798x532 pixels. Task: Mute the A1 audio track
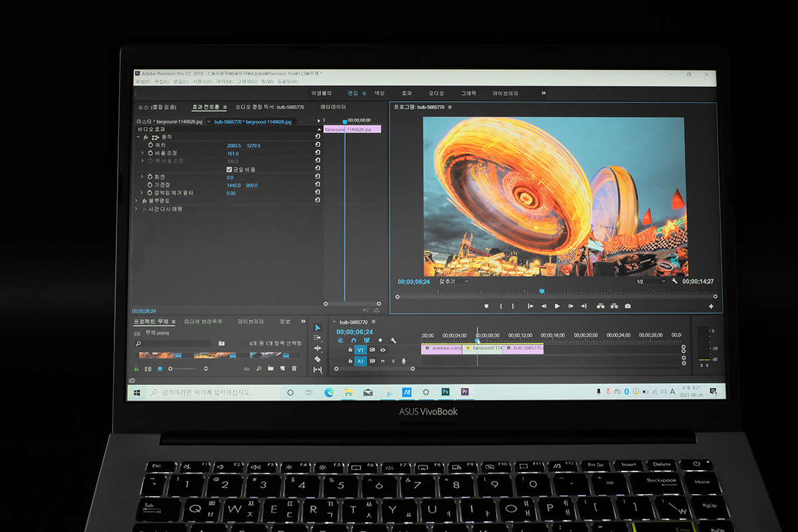[382, 361]
